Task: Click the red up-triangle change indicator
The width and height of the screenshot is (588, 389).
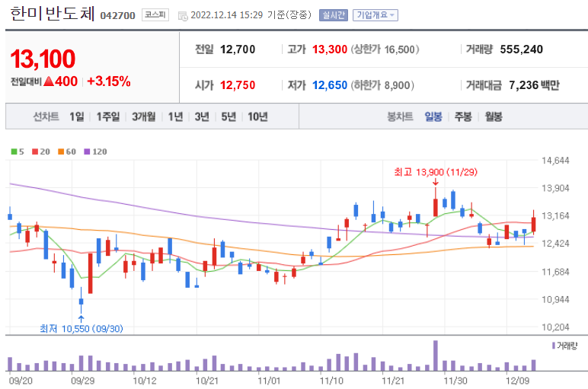Action: pos(49,81)
